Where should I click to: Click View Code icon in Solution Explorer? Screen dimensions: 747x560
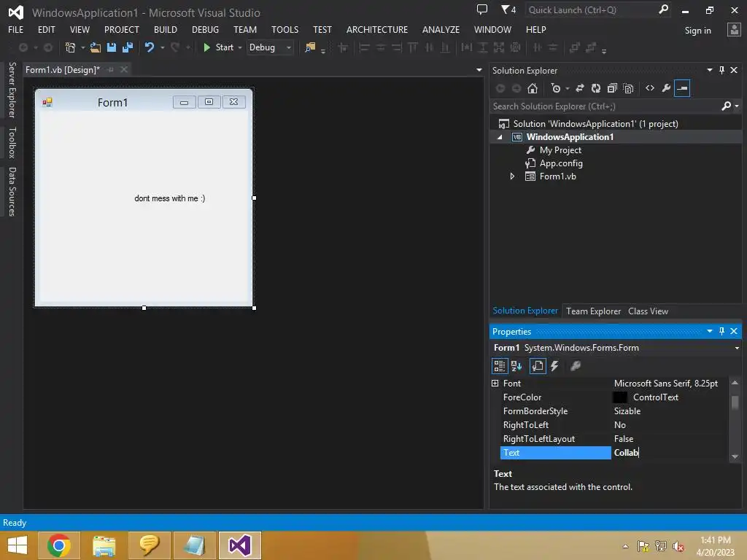(650, 88)
